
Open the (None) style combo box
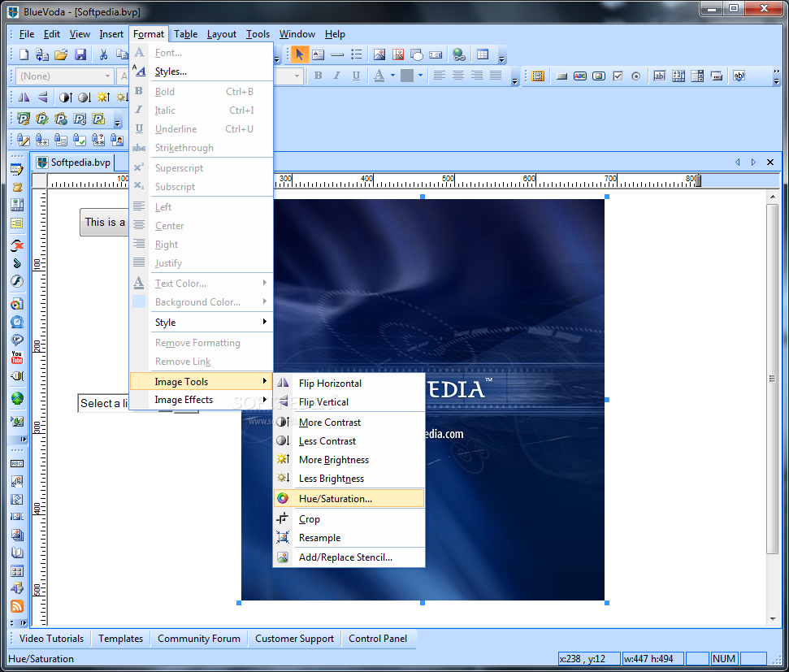(65, 76)
